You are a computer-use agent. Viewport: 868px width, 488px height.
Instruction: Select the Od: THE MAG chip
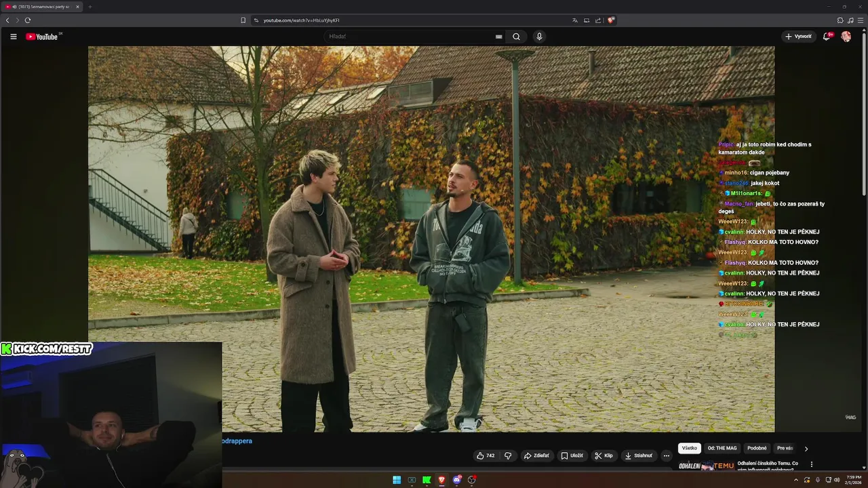(x=722, y=448)
